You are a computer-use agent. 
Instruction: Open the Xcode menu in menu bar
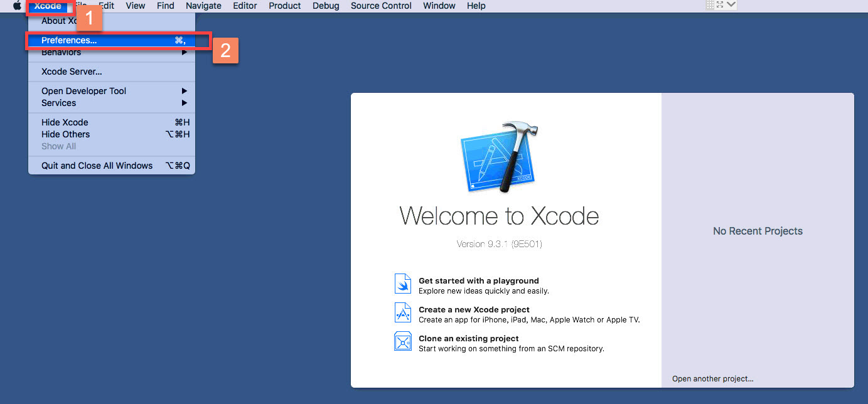tap(48, 6)
